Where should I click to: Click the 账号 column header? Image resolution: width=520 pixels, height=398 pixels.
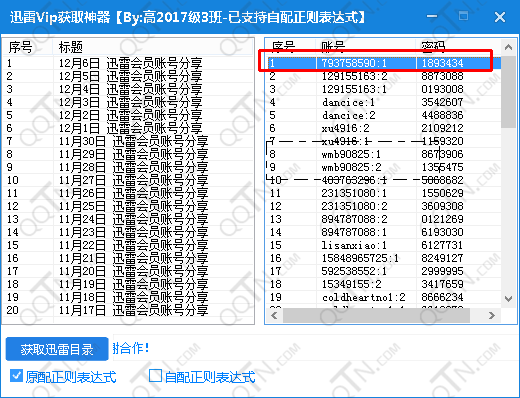pyautogui.click(x=366, y=46)
